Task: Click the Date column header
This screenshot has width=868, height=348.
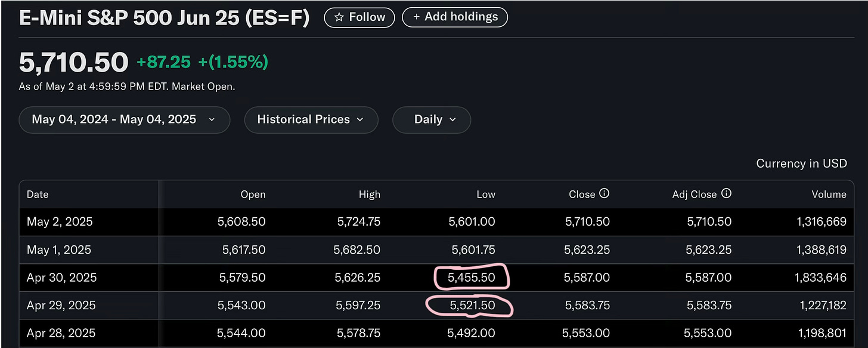Action: [x=38, y=194]
